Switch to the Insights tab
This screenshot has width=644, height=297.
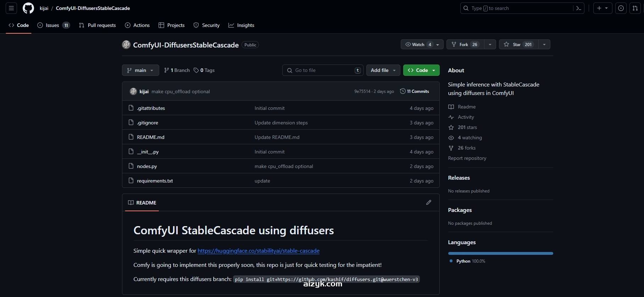click(x=241, y=25)
